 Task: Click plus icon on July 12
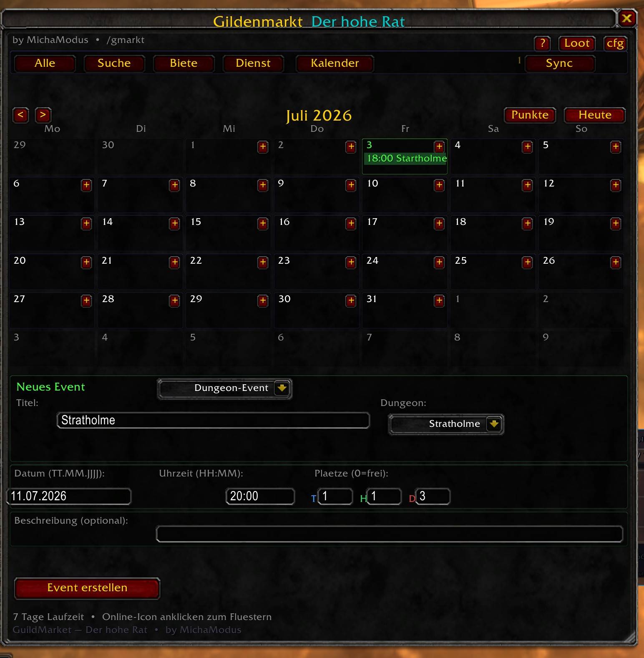616,185
